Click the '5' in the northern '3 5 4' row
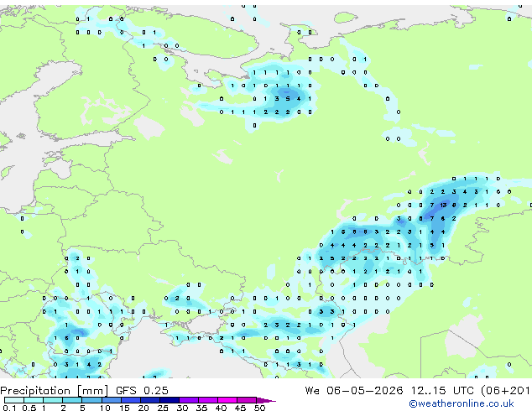This screenshot has height=411, width=532. [x=287, y=99]
